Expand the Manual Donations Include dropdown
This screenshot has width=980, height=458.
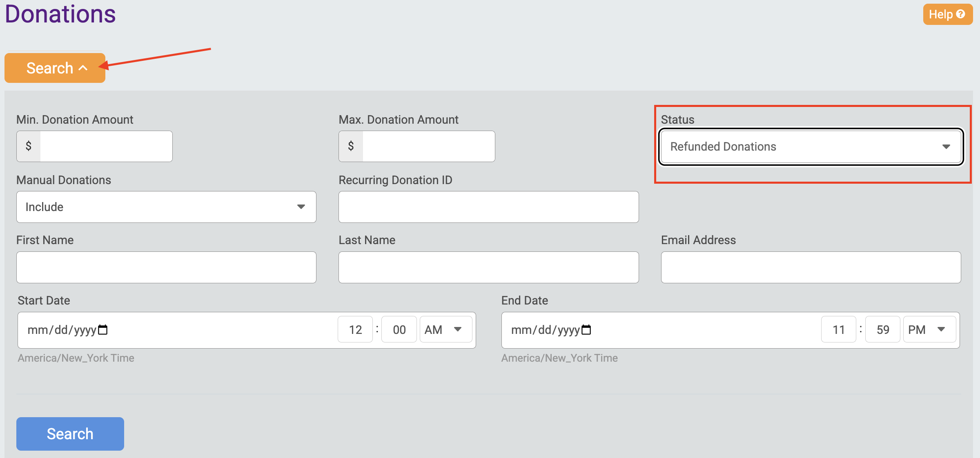coord(166,207)
